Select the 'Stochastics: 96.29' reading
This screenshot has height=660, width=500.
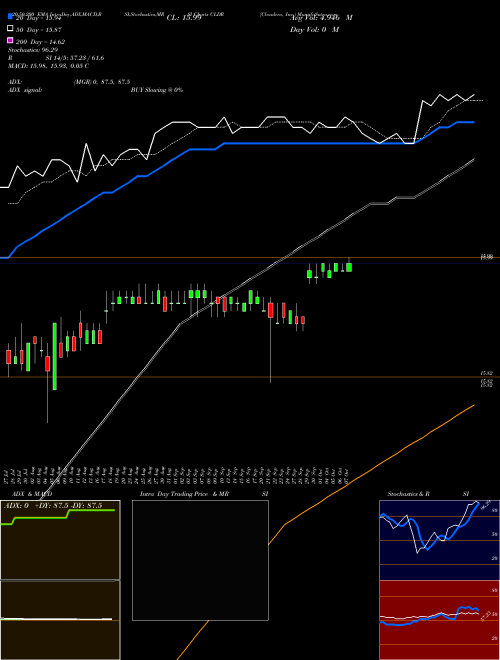(32, 50)
